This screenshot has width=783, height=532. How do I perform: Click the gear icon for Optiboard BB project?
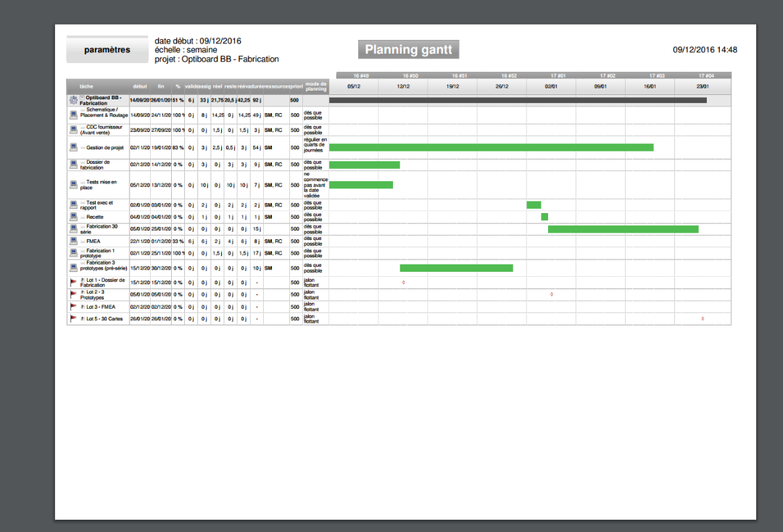click(x=73, y=100)
